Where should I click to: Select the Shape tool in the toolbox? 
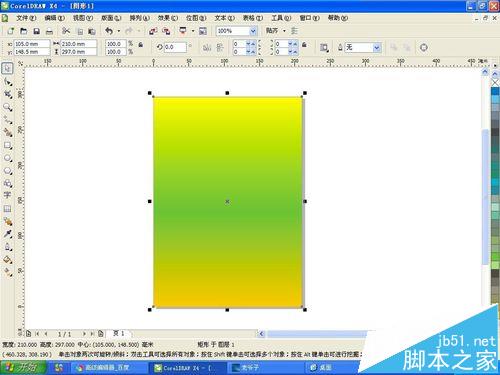(8, 82)
